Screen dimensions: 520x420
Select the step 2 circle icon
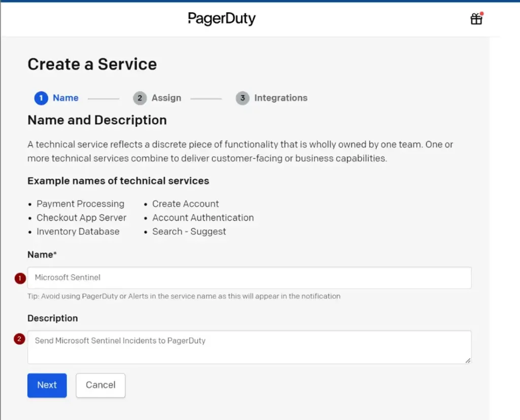click(140, 98)
